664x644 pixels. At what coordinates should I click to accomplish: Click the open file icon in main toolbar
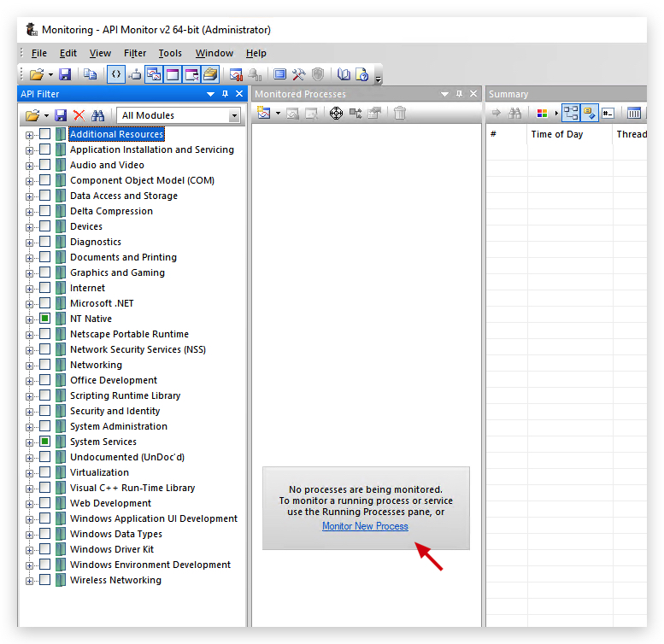(37, 75)
